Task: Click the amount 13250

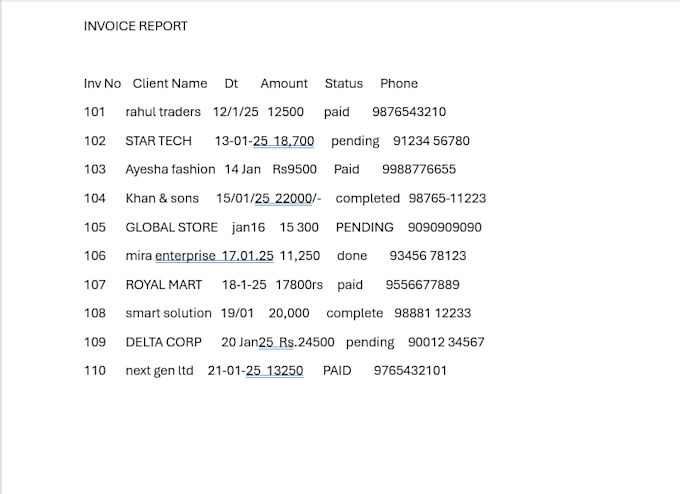Action: (285, 371)
